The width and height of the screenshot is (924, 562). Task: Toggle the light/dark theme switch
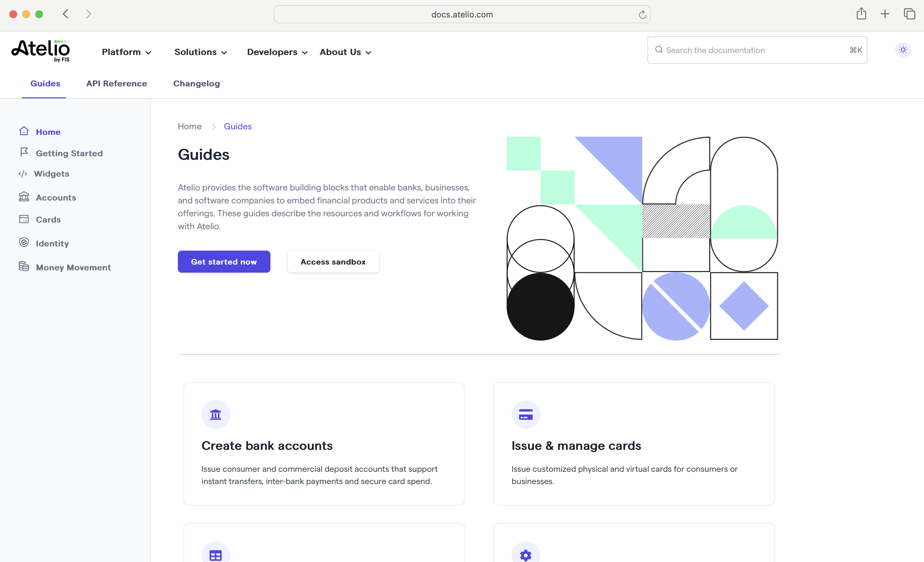[903, 50]
